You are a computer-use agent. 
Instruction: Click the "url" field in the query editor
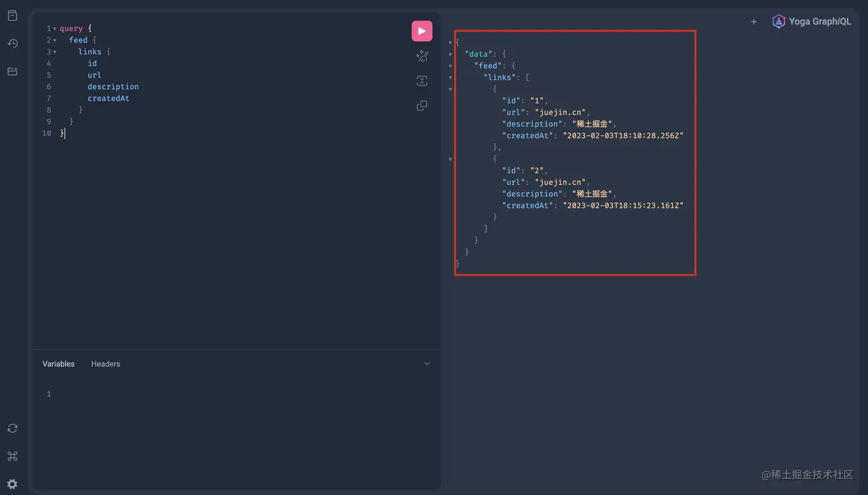coord(94,75)
